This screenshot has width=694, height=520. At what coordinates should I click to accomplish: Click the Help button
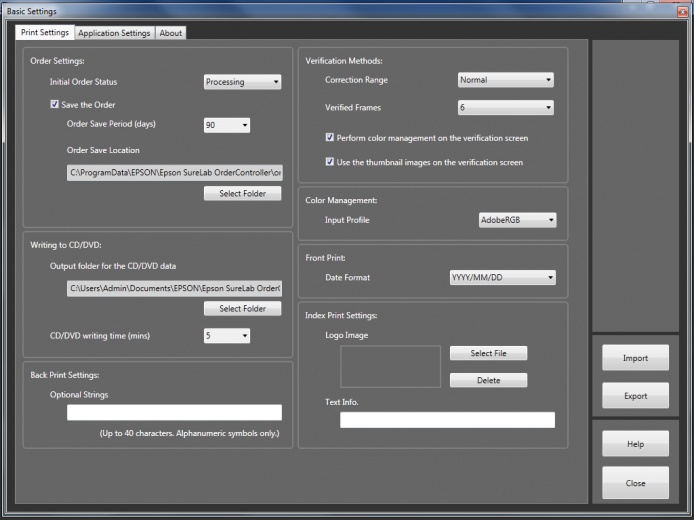coord(635,443)
